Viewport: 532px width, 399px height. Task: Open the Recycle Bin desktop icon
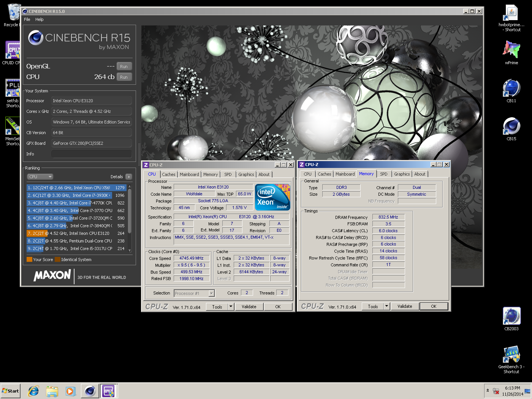[12, 15]
